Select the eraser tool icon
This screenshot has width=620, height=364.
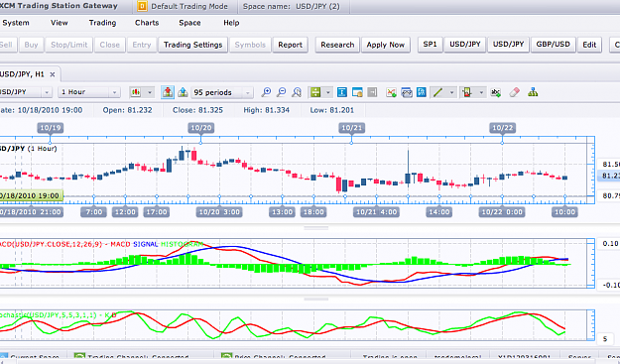coord(514,92)
